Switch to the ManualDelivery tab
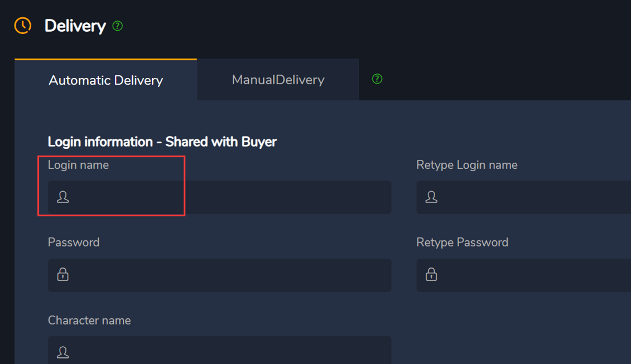 coord(278,80)
